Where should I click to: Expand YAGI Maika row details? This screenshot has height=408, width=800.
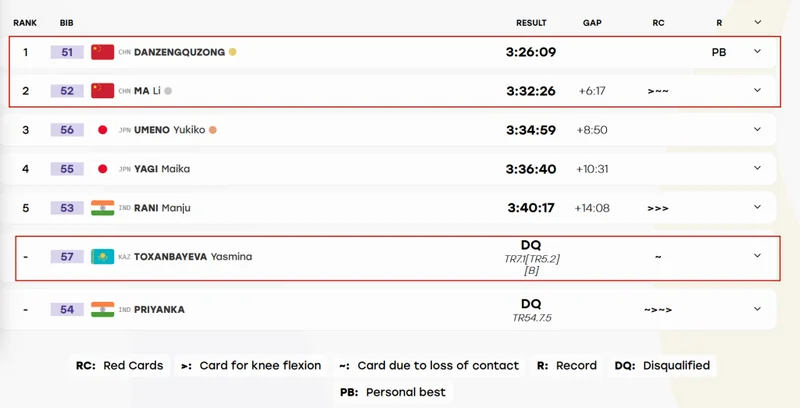pyautogui.click(x=758, y=168)
